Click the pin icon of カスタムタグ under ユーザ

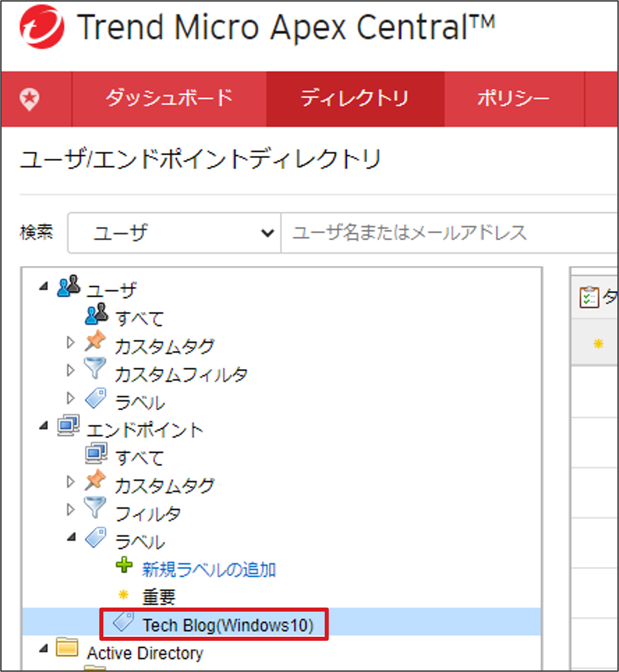(95, 341)
